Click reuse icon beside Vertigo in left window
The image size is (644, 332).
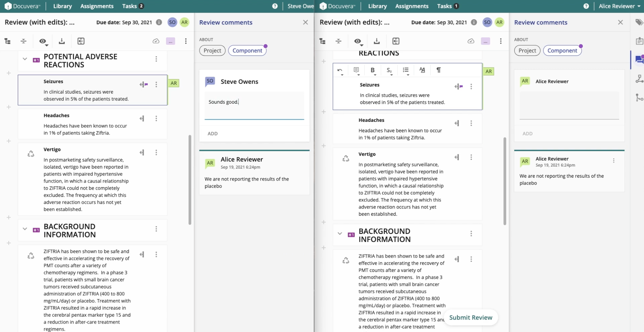(31, 154)
